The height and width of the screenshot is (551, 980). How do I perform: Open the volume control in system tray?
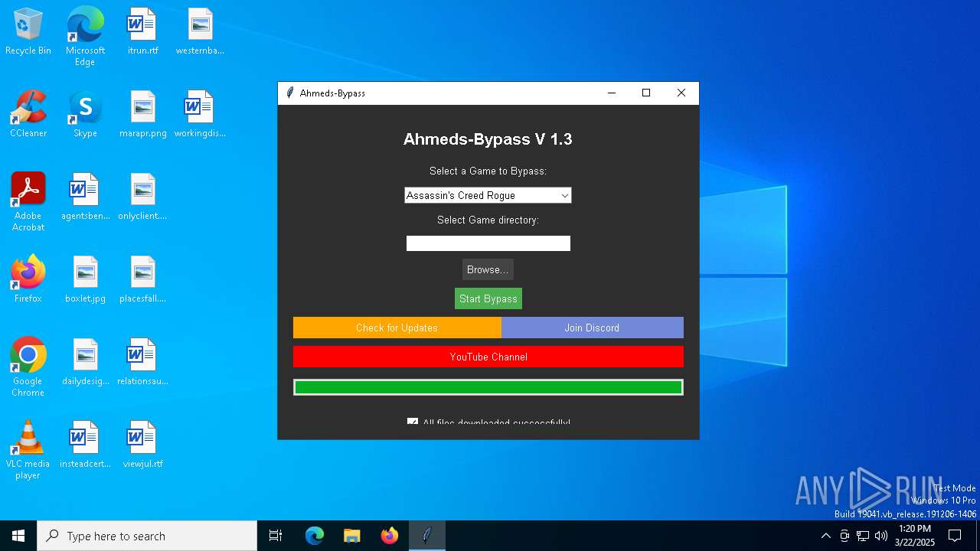(x=881, y=536)
